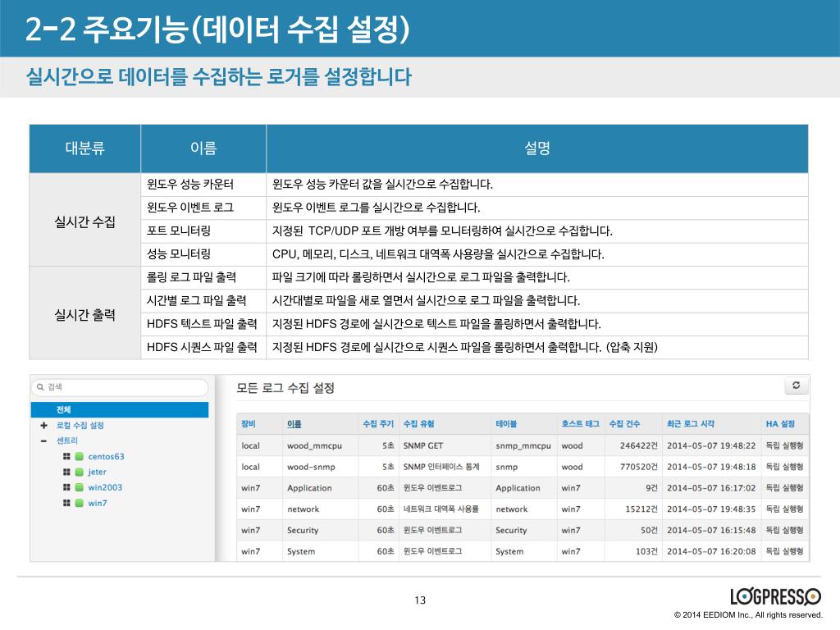Sort by 장비 column header
This screenshot has height=630, width=840.
(248, 424)
